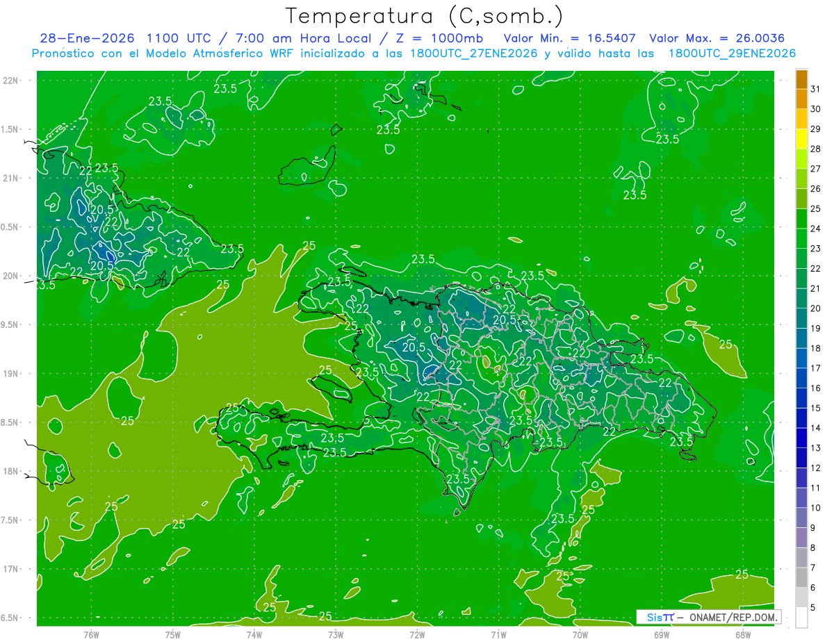834x644 pixels.
Task: Click the legend scale label "11"
Action: point(815,488)
